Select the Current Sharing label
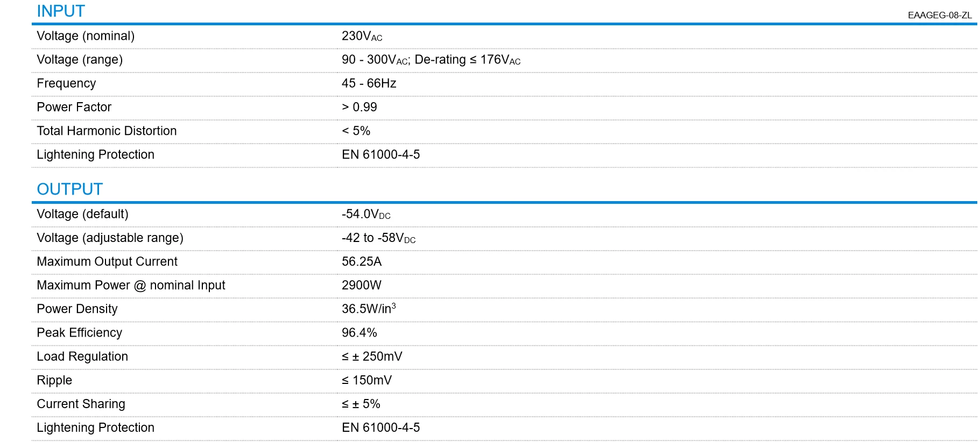 tap(81, 404)
